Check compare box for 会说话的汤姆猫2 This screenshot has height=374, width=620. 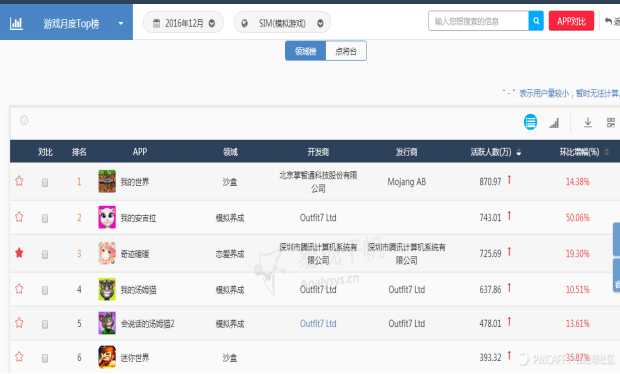pos(45,324)
